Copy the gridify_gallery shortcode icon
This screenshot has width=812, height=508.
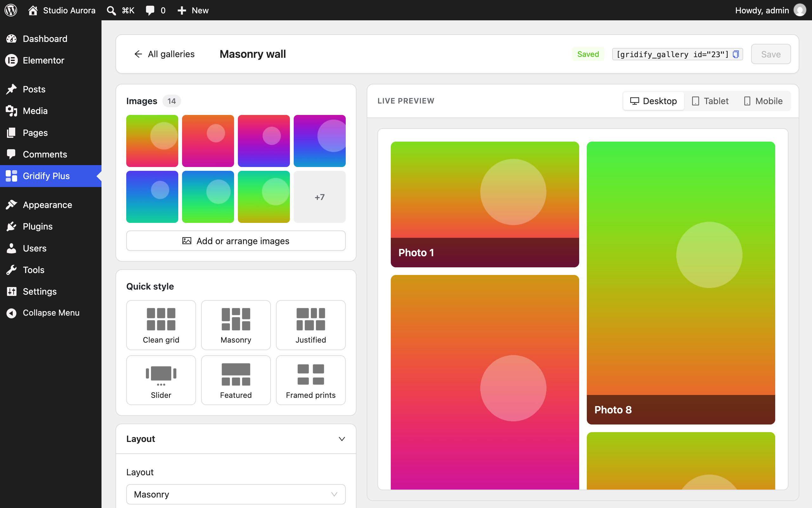click(x=736, y=54)
